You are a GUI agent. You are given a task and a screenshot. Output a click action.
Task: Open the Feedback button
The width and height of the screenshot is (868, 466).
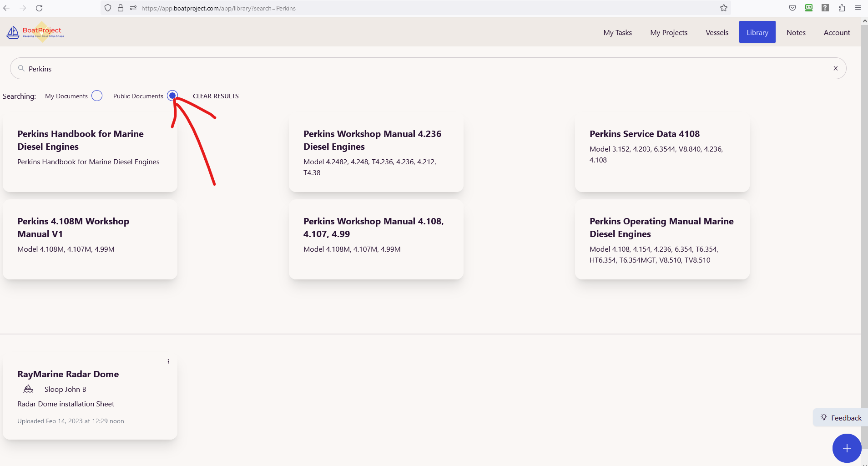point(841,418)
